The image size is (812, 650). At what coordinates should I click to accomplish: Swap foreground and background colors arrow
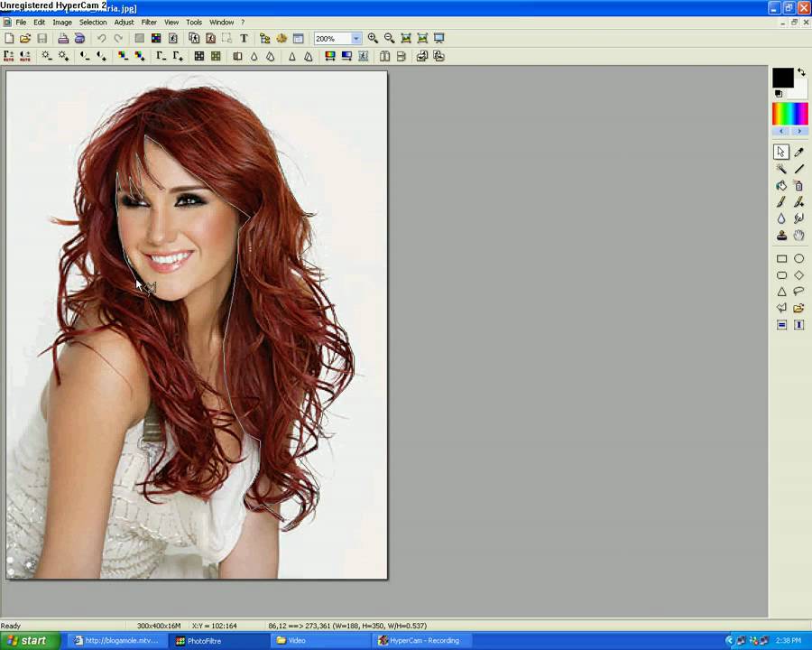pos(802,72)
